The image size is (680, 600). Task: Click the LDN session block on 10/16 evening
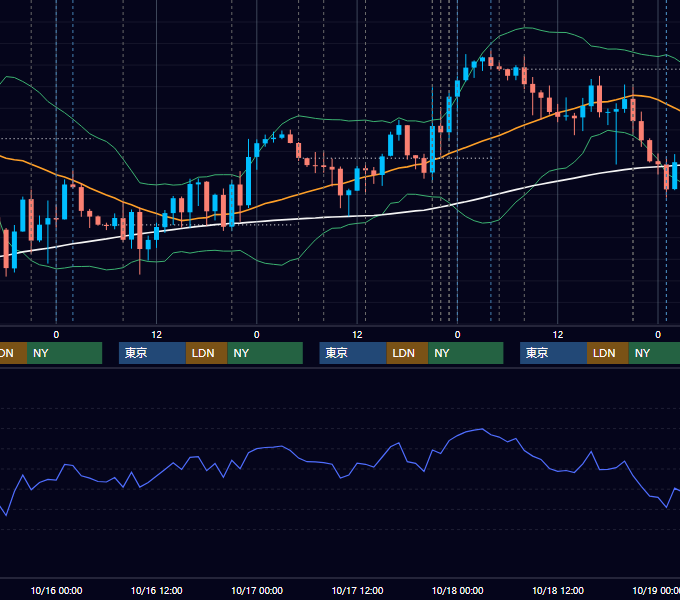pos(206,353)
